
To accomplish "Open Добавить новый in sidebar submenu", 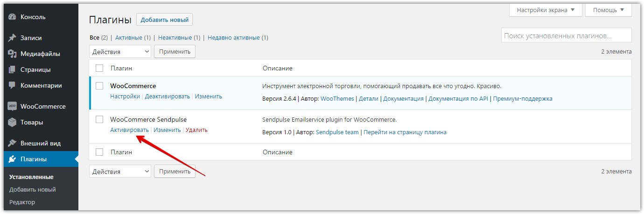I will tap(32, 189).
